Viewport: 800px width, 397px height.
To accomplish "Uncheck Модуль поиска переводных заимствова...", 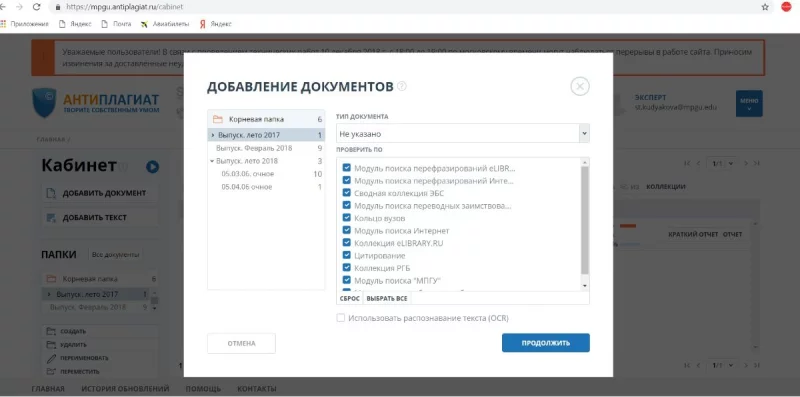I will click(x=347, y=205).
